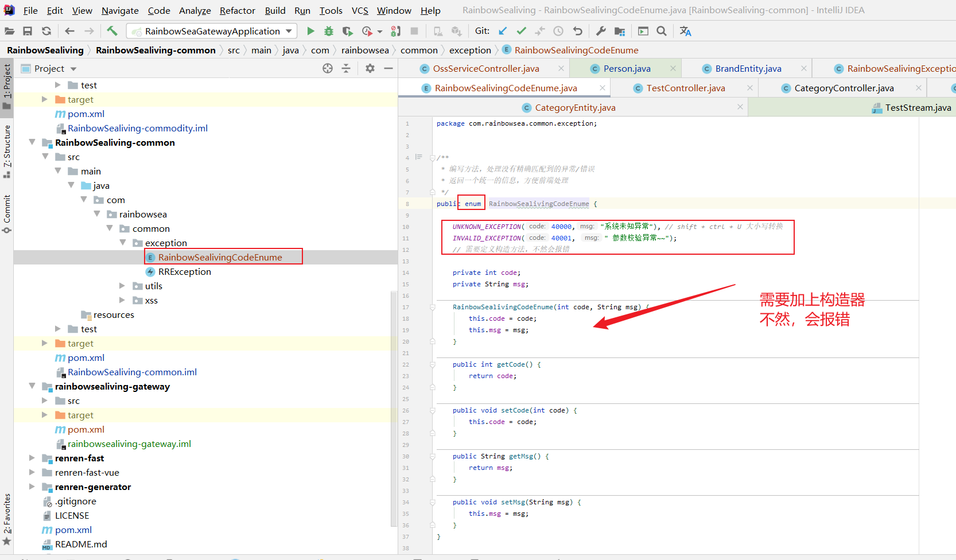Click the Git update project arrow icon

pyautogui.click(x=503, y=31)
